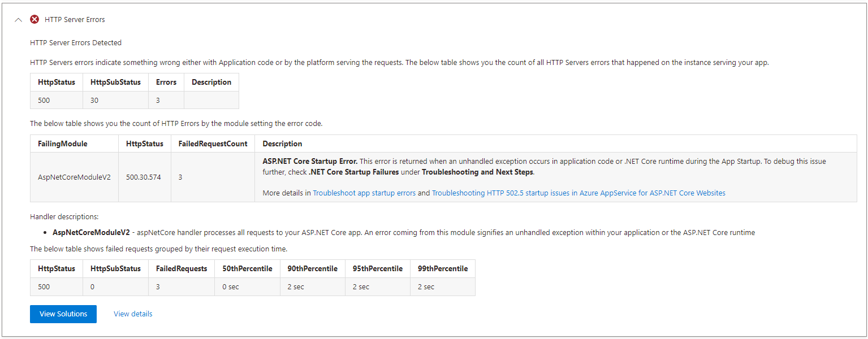
Task: Click the 99thPercentile column header
Action: [442, 268]
